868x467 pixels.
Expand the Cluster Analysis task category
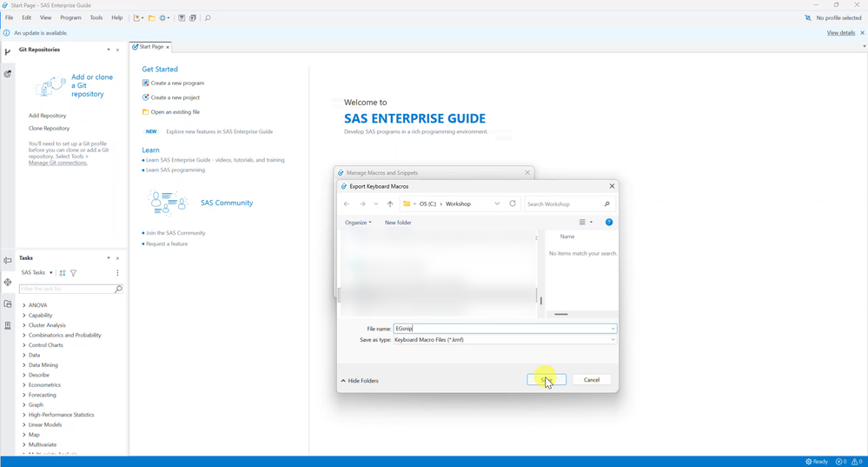(x=23, y=325)
